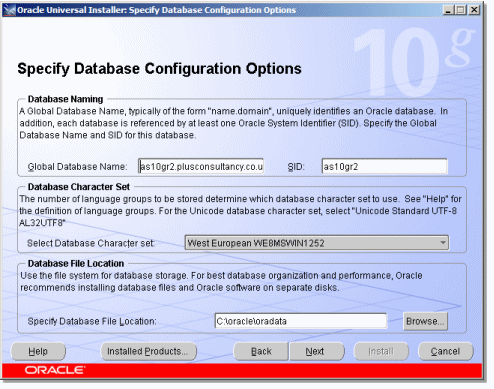Minimize the installer window
The image size is (494, 389).
pyautogui.click(x=448, y=10)
